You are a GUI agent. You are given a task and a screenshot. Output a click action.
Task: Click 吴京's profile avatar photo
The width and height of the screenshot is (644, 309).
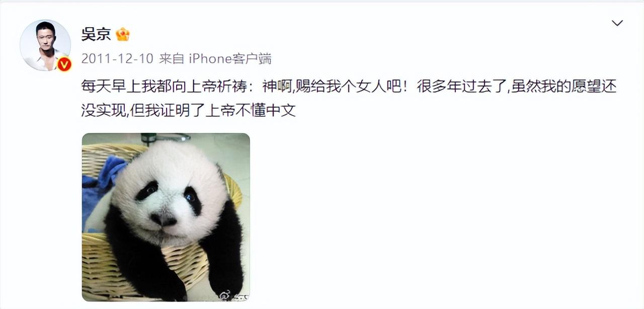coord(45,45)
